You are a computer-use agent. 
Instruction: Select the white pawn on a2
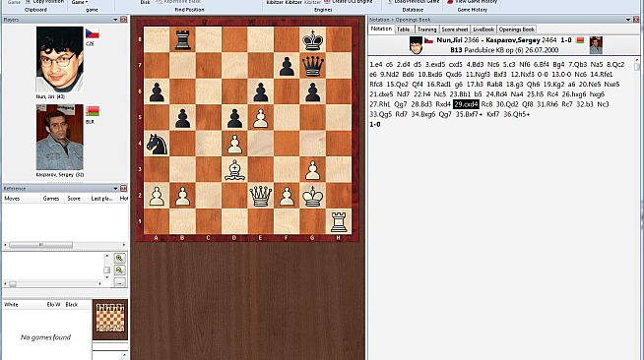click(157, 196)
